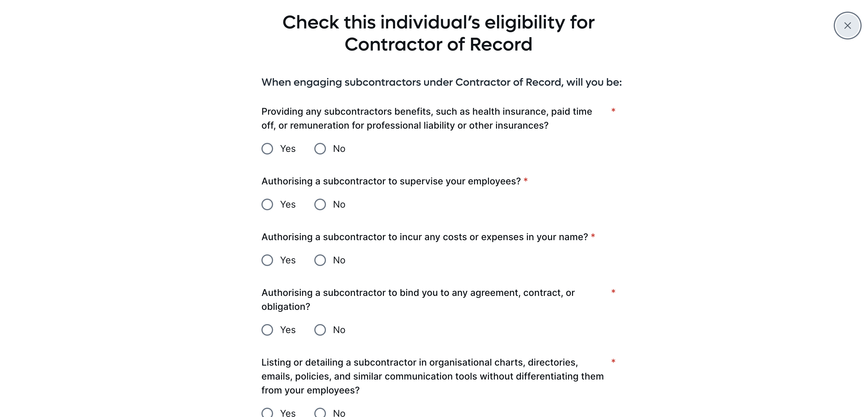Click the No label under agreement obligation question
The height and width of the screenshot is (417, 868).
click(x=339, y=330)
